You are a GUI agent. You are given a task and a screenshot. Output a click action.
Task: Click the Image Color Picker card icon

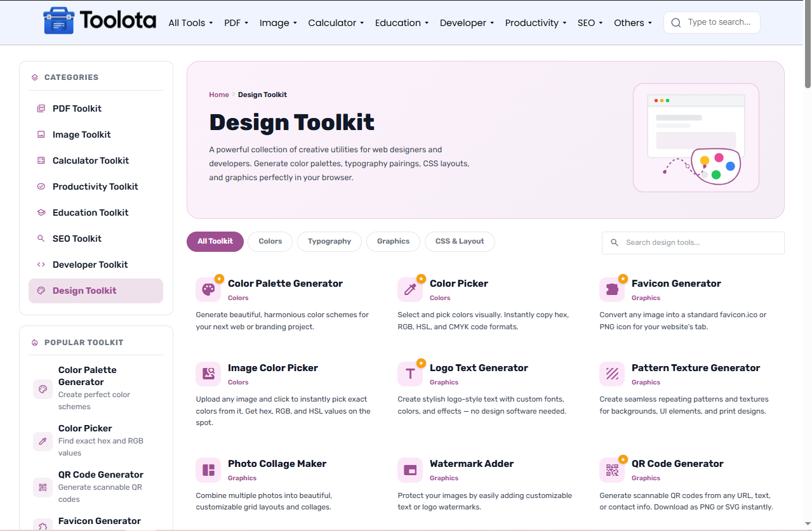point(208,374)
